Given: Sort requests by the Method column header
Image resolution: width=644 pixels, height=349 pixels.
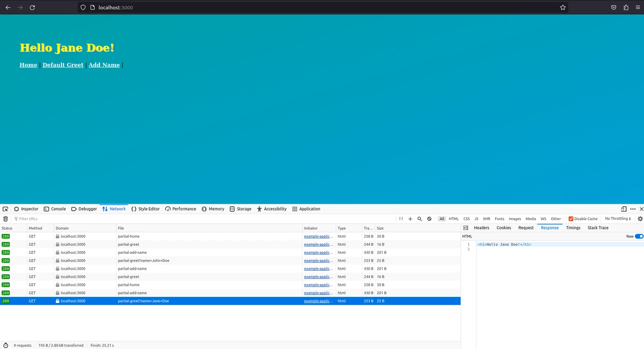Looking at the screenshot, I should pos(41,228).
